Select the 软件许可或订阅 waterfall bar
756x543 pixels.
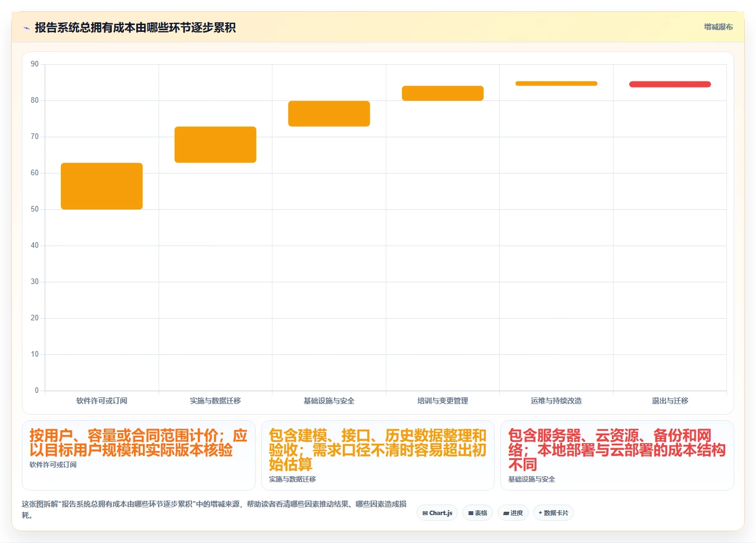pos(102,186)
